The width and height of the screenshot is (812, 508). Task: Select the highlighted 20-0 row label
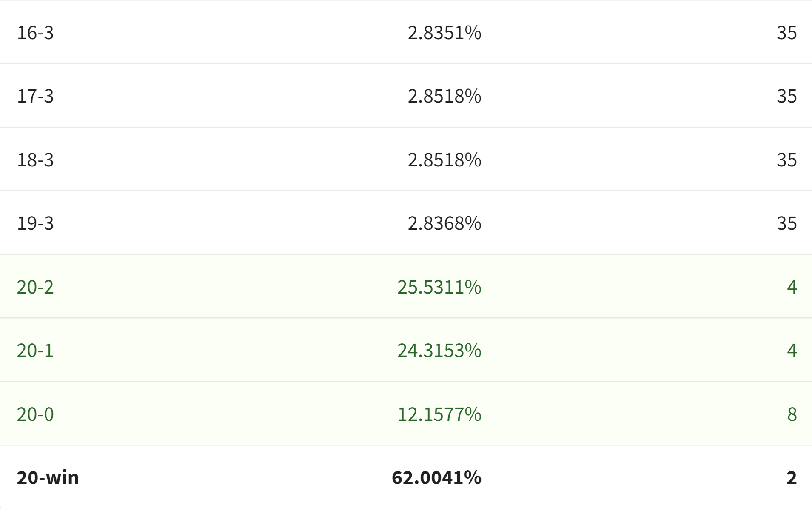[x=35, y=414]
